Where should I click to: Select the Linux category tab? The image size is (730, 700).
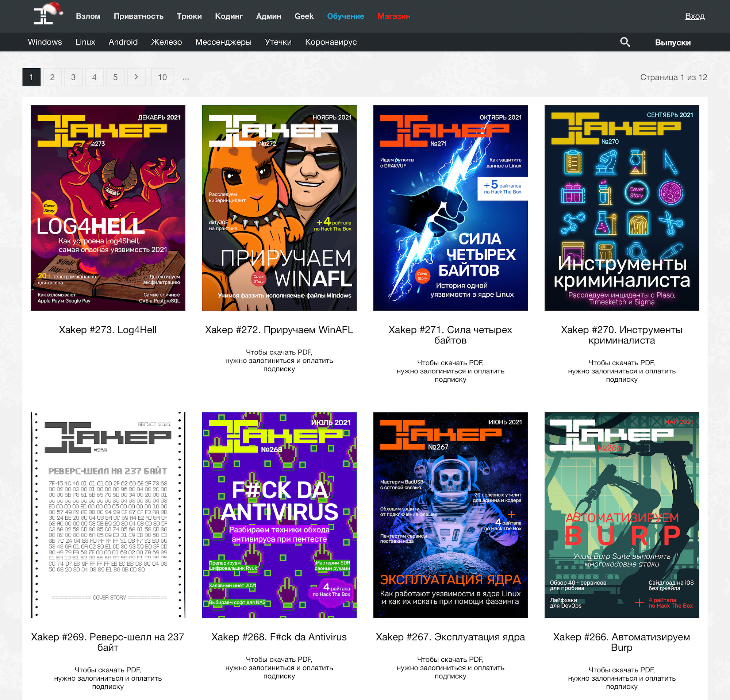(x=85, y=42)
